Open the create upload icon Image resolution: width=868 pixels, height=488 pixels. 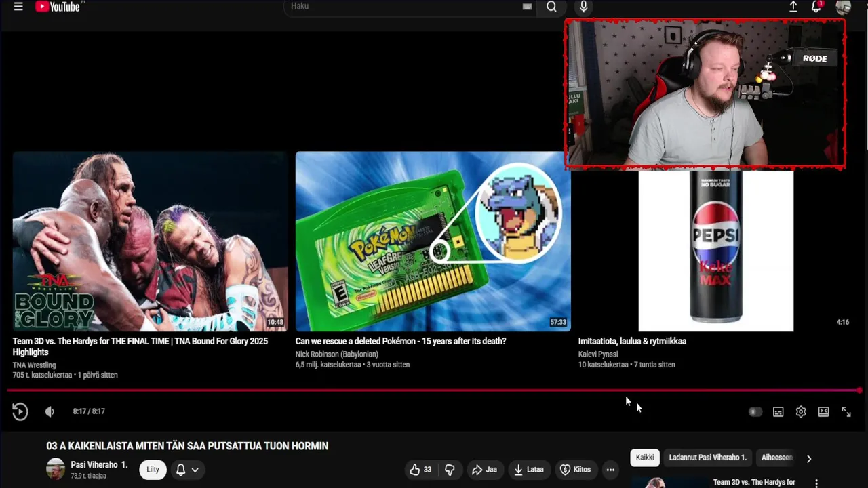793,7
